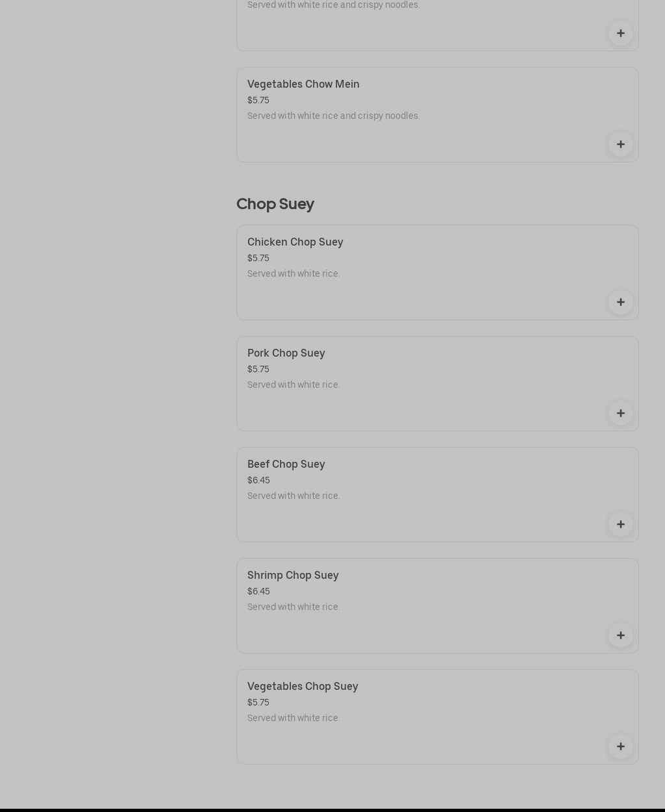Open the Vegetables Chop Suey title
The height and width of the screenshot is (812, 665).
click(x=303, y=686)
